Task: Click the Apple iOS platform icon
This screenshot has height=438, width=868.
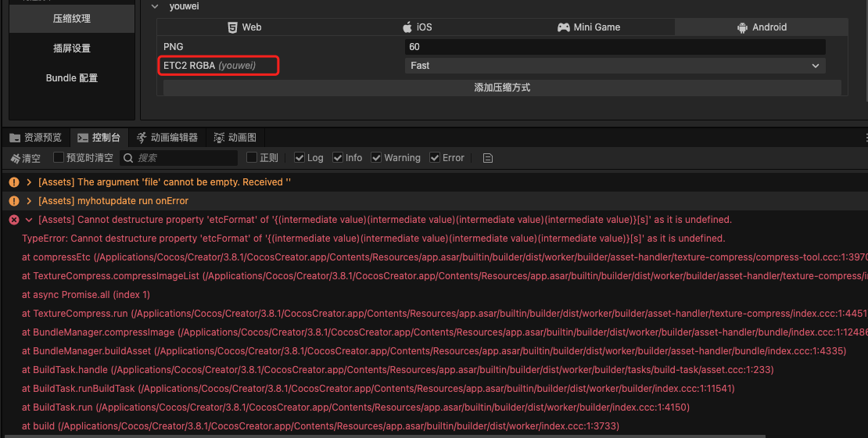Action: [407, 27]
